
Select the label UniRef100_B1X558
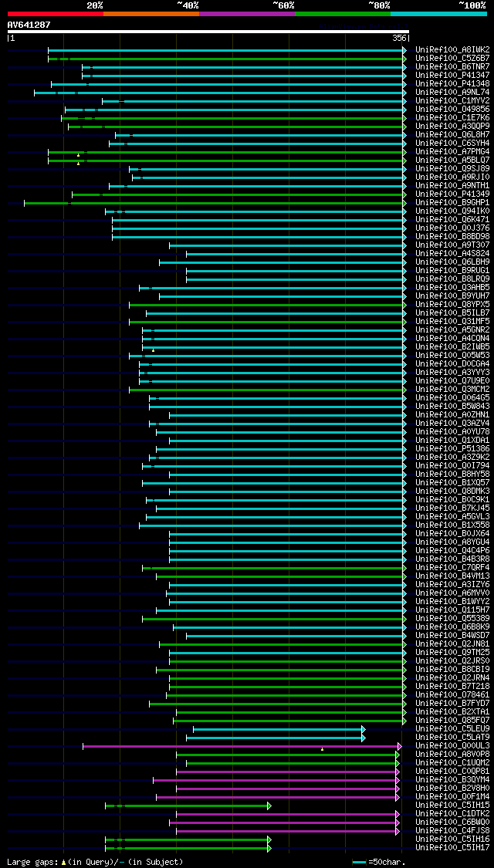pyautogui.click(x=452, y=526)
